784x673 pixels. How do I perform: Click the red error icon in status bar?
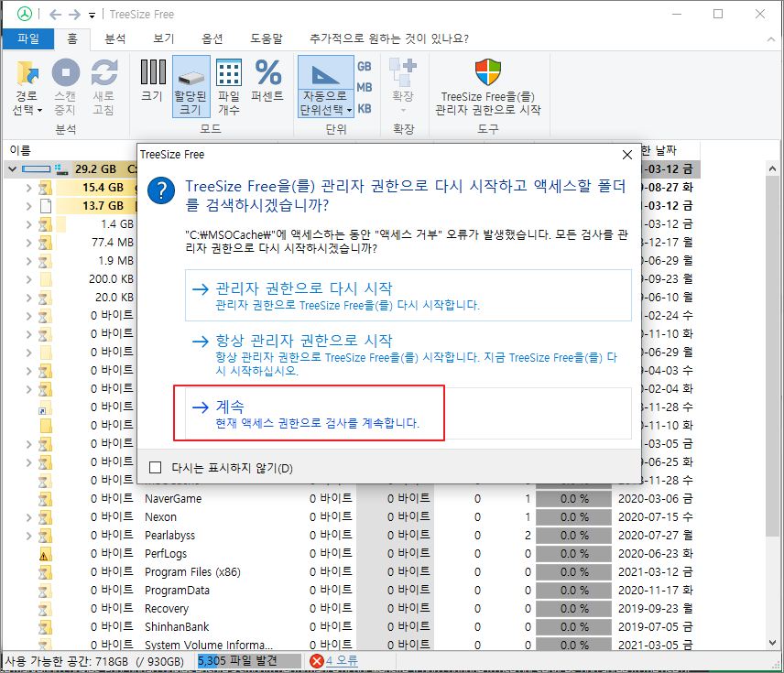317,661
